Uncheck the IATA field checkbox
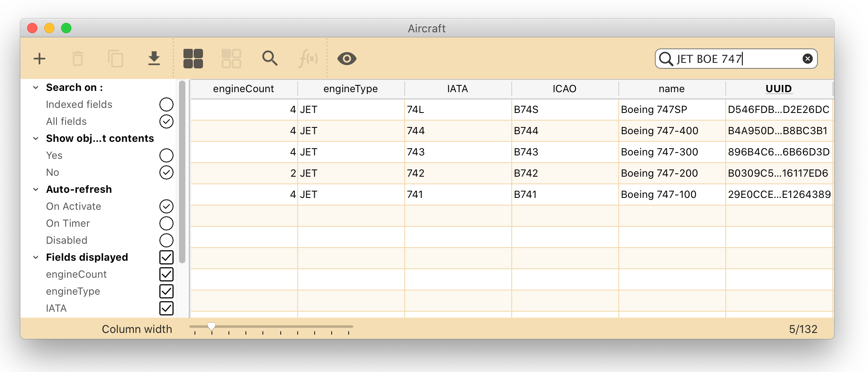868x372 pixels. (166, 308)
